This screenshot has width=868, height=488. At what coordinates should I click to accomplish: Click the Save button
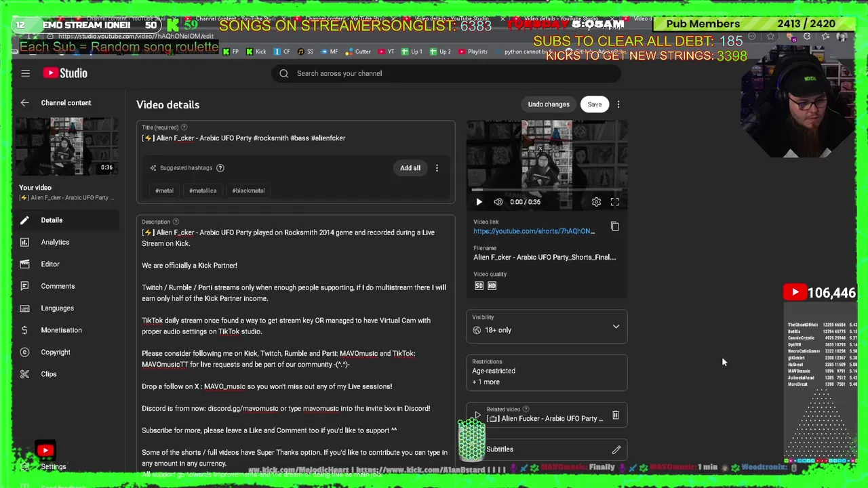click(595, 104)
